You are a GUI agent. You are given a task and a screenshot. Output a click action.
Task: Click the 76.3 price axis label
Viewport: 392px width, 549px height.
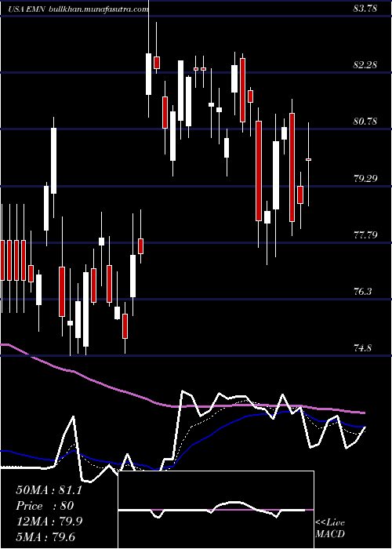363,292
